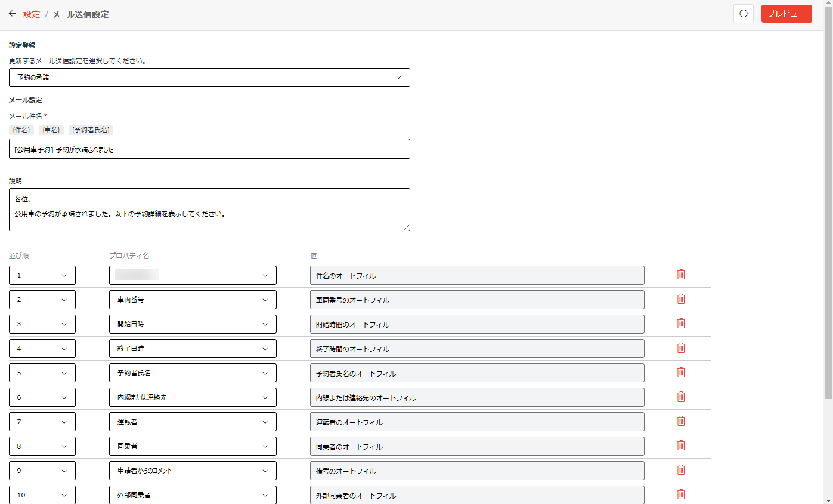This screenshot has width=833, height=504.
Task: Delete the 予約者氏名 row
Action: click(x=681, y=372)
